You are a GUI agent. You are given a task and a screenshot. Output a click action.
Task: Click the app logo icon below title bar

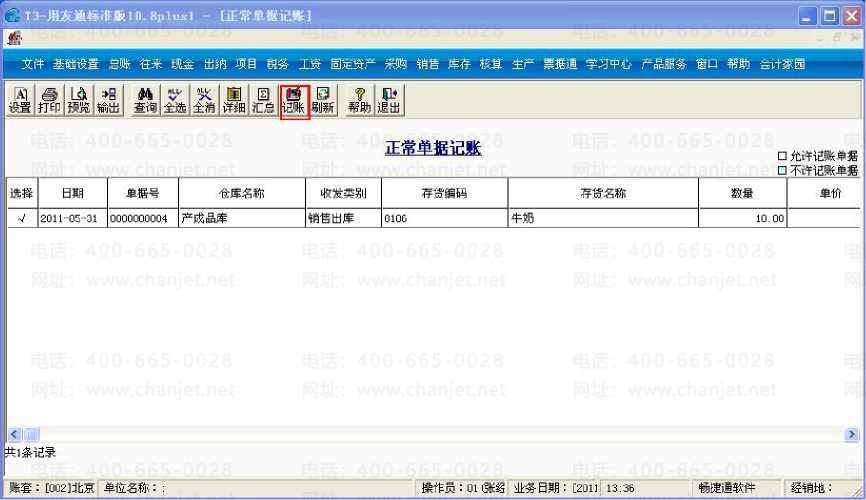point(15,38)
